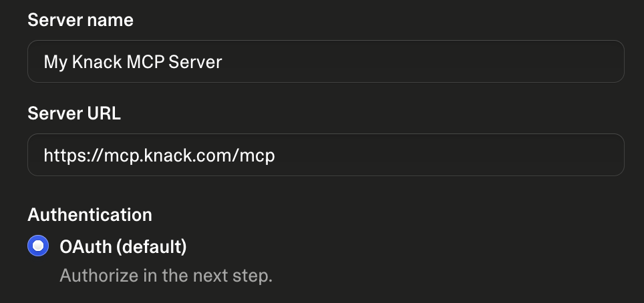Click into the Server name input field
The width and height of the screenshot is (644, 303).
[x=326, y=61]
